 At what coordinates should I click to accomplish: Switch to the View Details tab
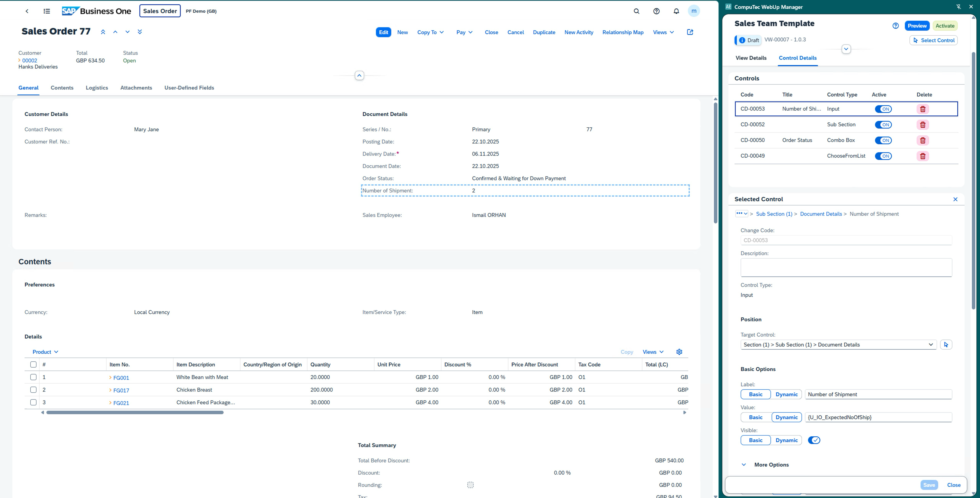tap(751, 58)
